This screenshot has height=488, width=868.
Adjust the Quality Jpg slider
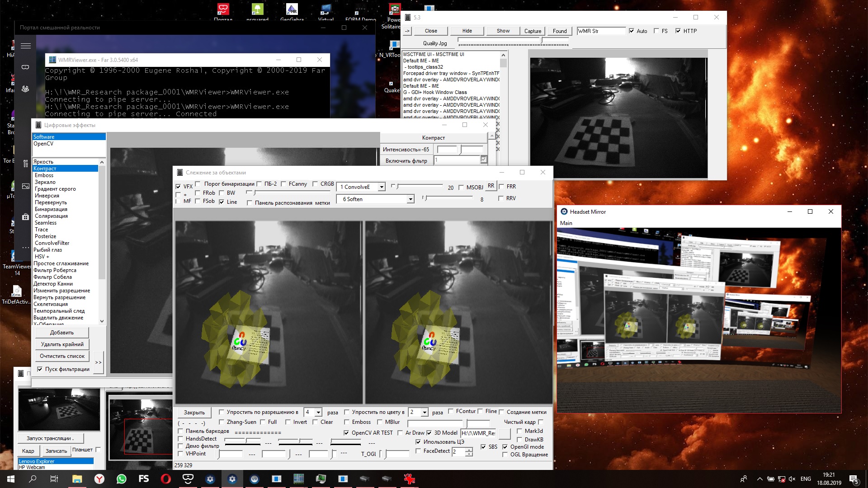click(x=542, y=41)
